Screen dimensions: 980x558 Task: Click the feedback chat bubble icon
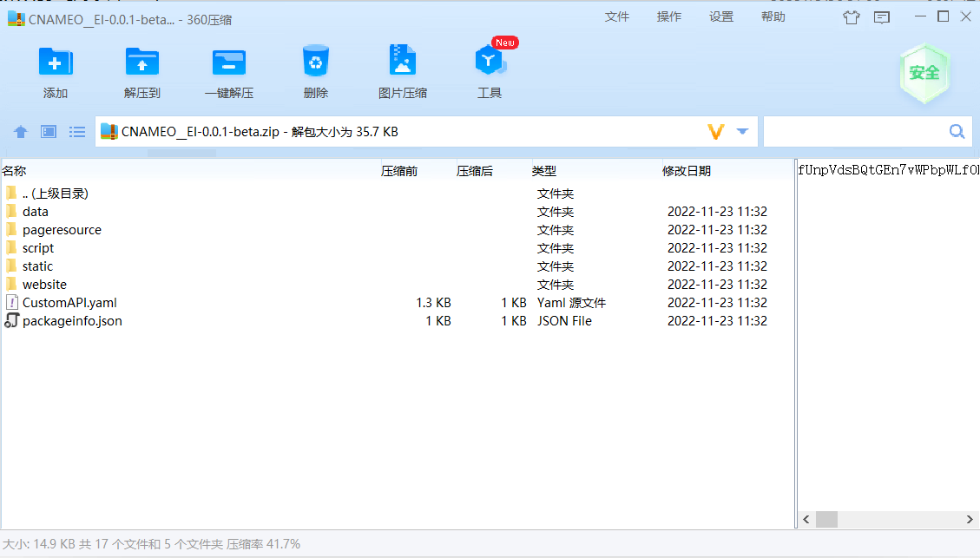click(880, 16)
